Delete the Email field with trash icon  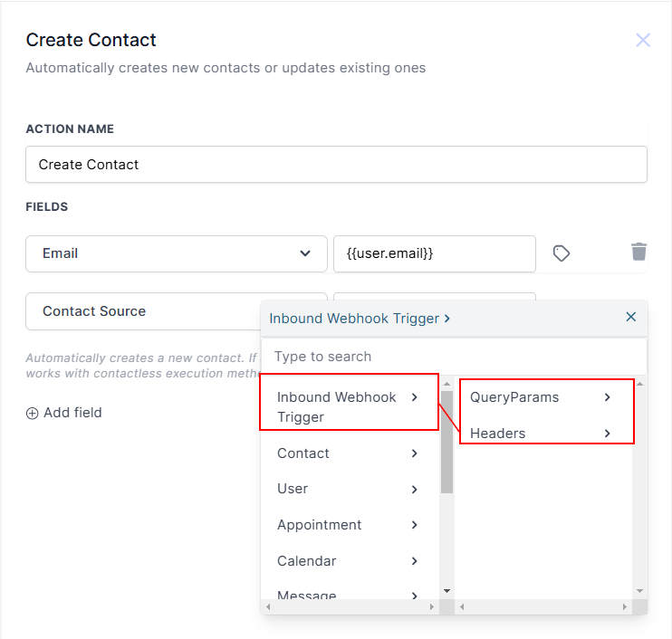click(639, 252)
